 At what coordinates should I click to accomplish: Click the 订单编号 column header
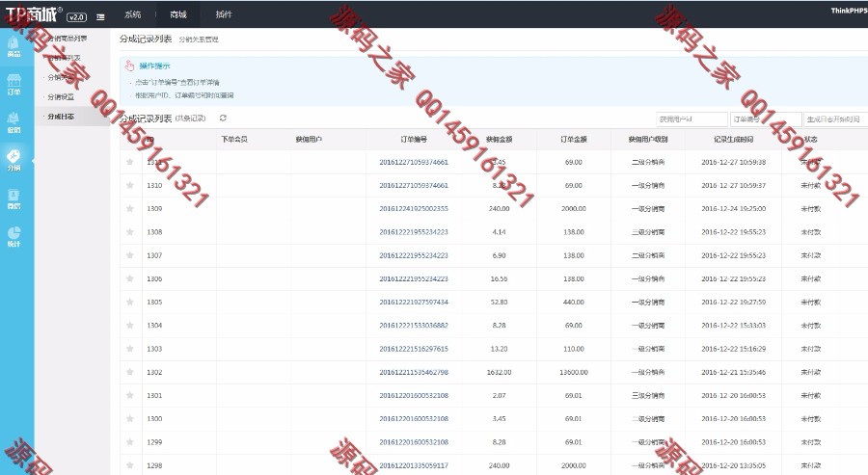414,140
